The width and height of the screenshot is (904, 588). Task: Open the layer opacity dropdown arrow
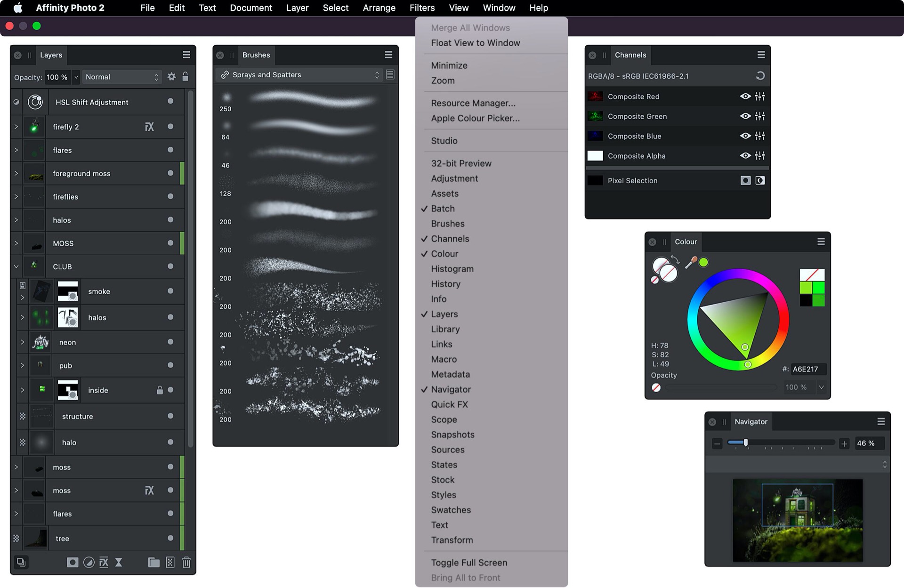[x=76, y=77]
